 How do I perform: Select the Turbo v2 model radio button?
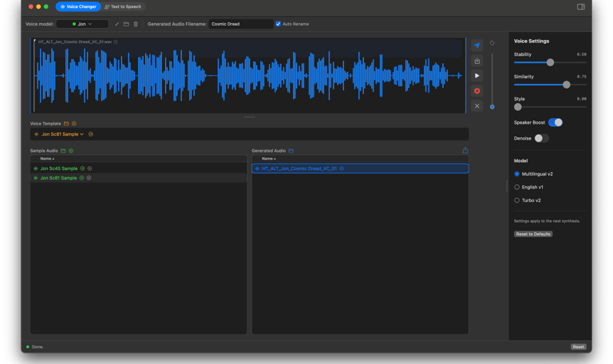(x=517, y=200)
